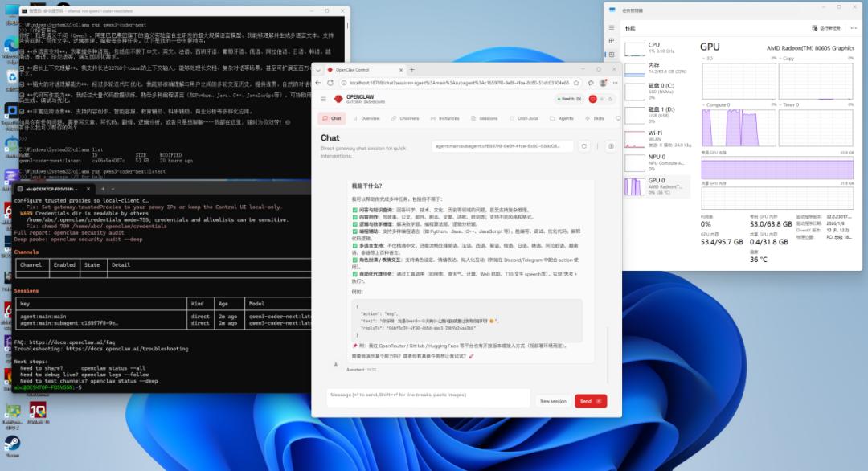Add a new tab in the lower terminal
This screenshot has width=868, height=471.
point(102,189)
